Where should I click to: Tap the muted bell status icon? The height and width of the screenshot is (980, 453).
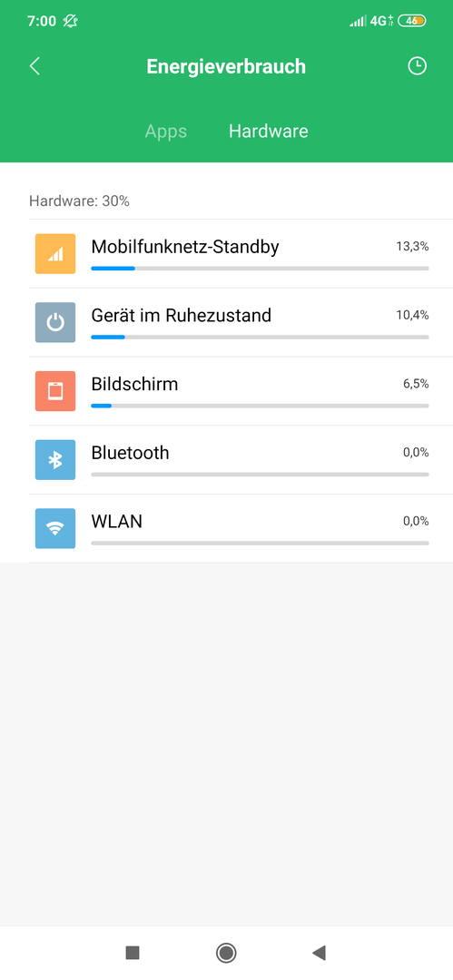click(x=71, y=21)
